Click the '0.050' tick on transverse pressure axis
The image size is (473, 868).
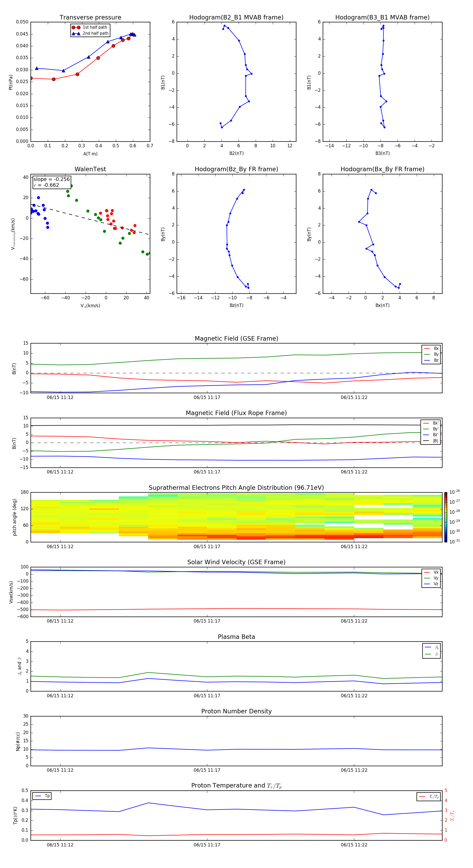(x=22, y=22)
